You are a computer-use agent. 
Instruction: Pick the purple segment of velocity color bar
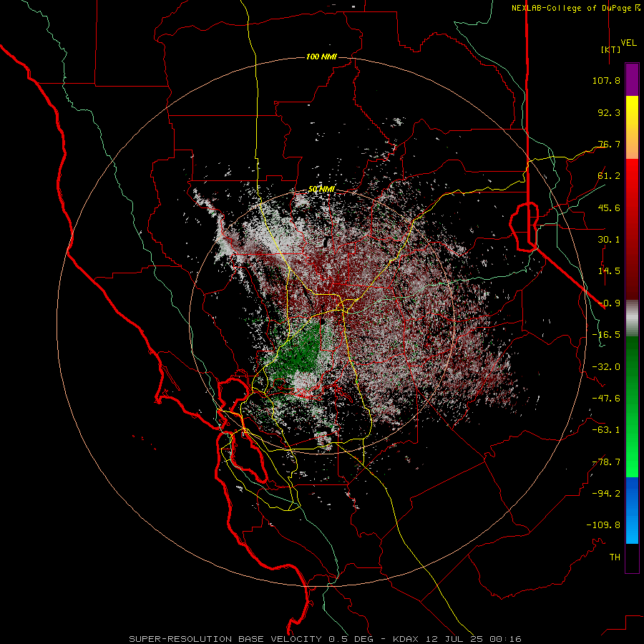coord(632,80)
